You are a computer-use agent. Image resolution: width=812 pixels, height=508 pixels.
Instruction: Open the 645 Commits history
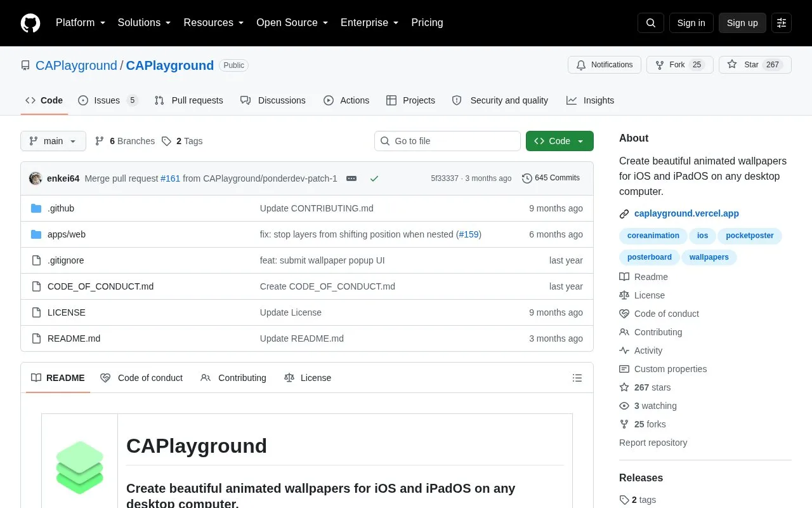point(551,178)
